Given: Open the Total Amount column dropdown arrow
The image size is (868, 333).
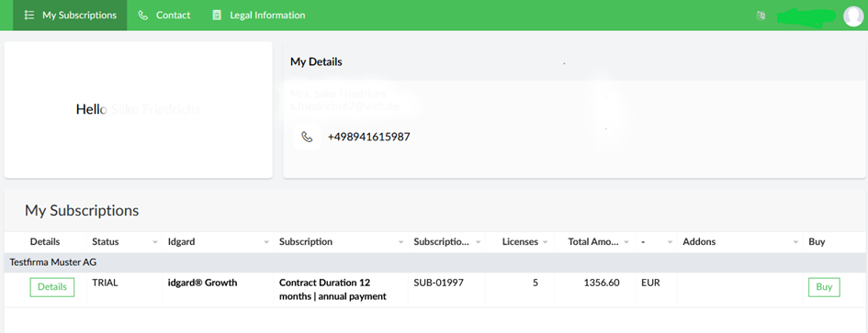Looking at the screenshot, I should tap(626, 242).
